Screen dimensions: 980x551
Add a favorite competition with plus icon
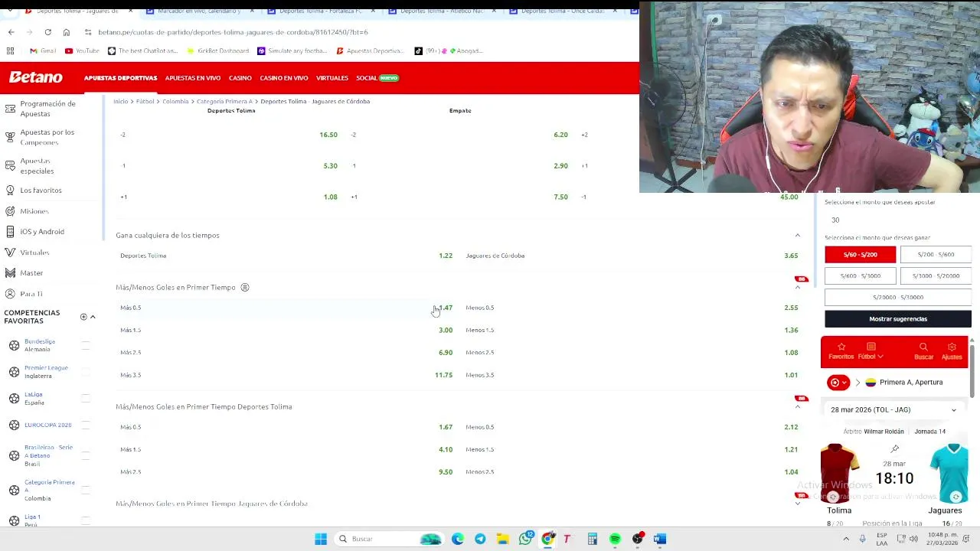click(83, 317)
